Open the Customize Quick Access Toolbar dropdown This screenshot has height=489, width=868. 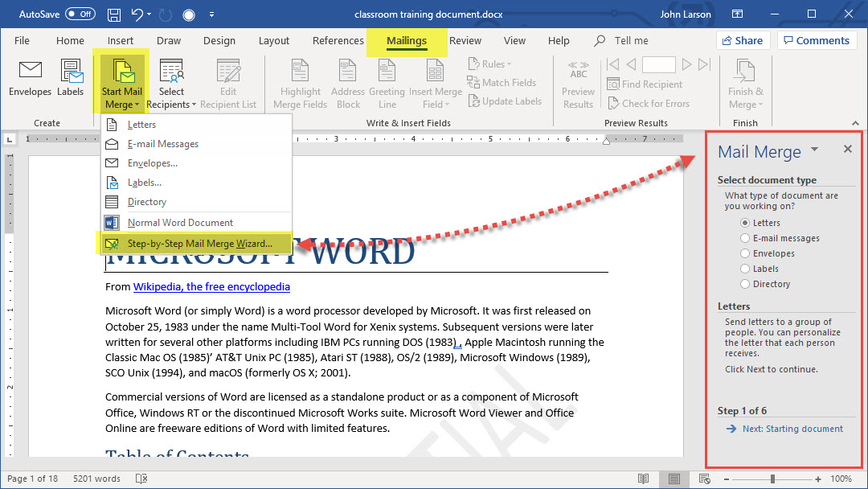pyautogui.click(x=211, y=14)
